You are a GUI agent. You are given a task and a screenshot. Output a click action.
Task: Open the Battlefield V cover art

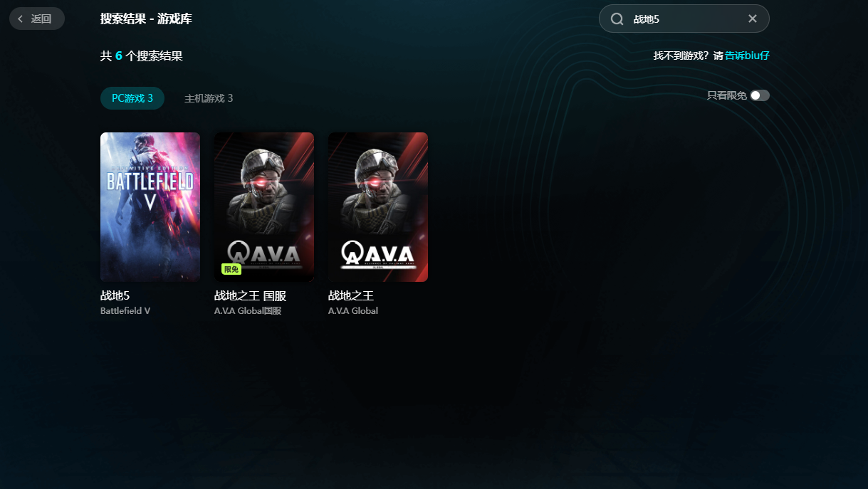point(150,207)
